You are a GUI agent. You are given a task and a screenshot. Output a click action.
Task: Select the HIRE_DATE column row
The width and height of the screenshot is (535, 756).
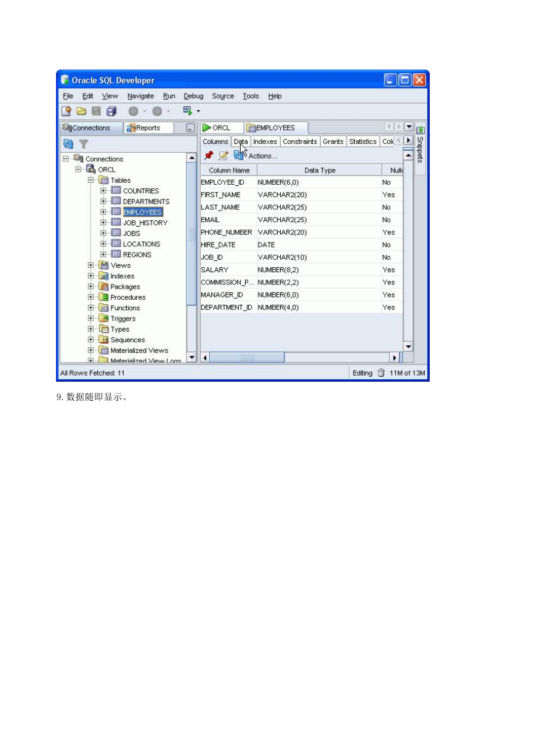(302, 244)
